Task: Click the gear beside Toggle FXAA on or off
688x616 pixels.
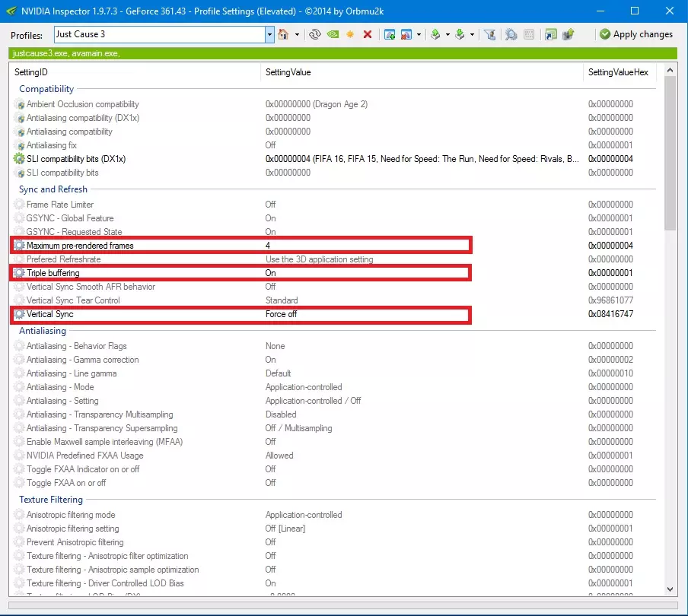Action: tap(19, 483)
